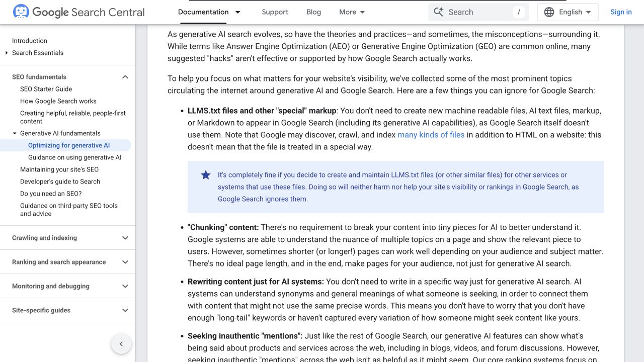The width and height of the screenshot is (644, 362).
Task: Collapse the SEO fundamentals section chevron
Action: tap(125, 77)
